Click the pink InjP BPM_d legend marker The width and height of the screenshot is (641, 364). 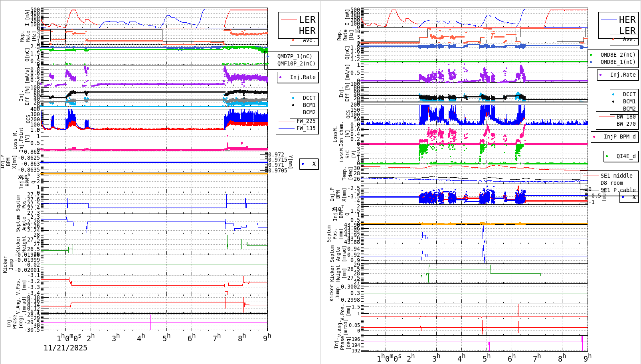[594, 136]
